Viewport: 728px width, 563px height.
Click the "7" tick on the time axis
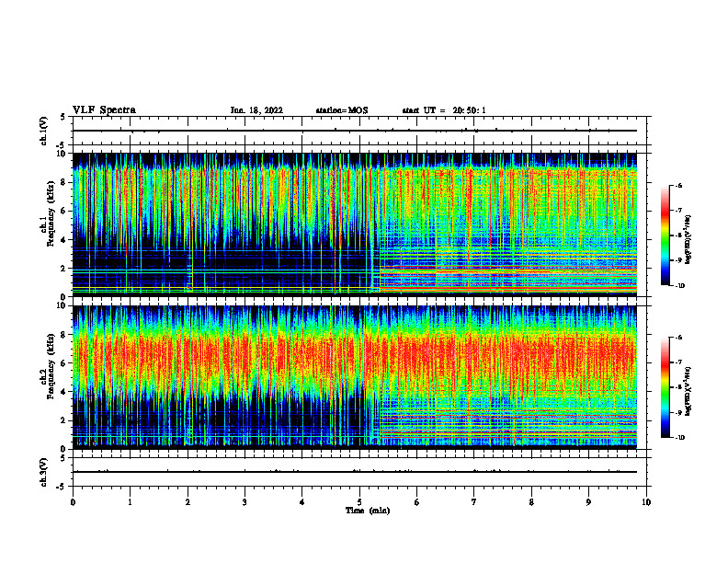click(474, 502)
